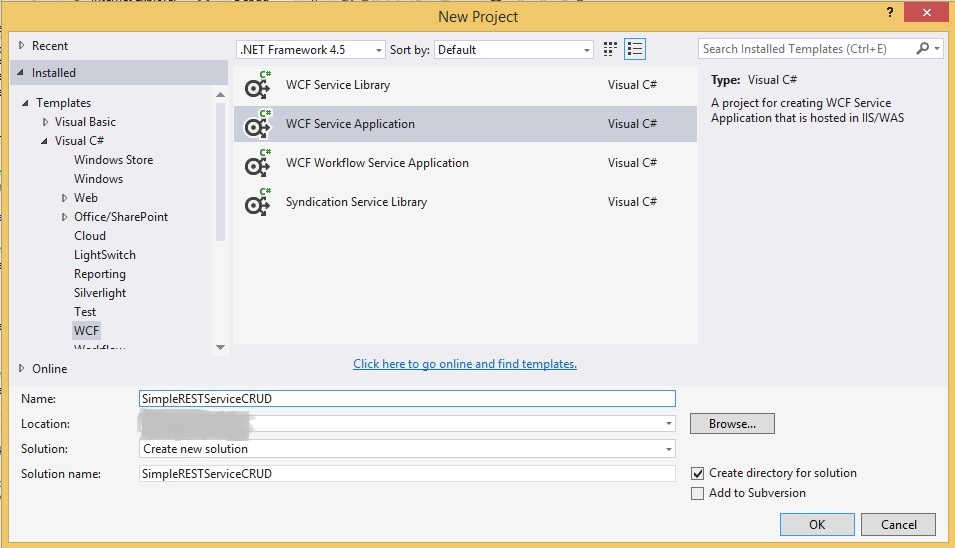Click the WCF Service Library template icon
Viewport: 955px width, 548px height.
pyautogui.click(x=258, y=86)
